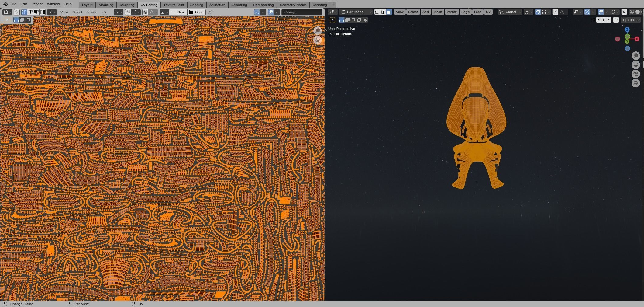This screenshot has height=307, width=644.
Task: Click Z axis on navigation gizmo
Action: 627,30
